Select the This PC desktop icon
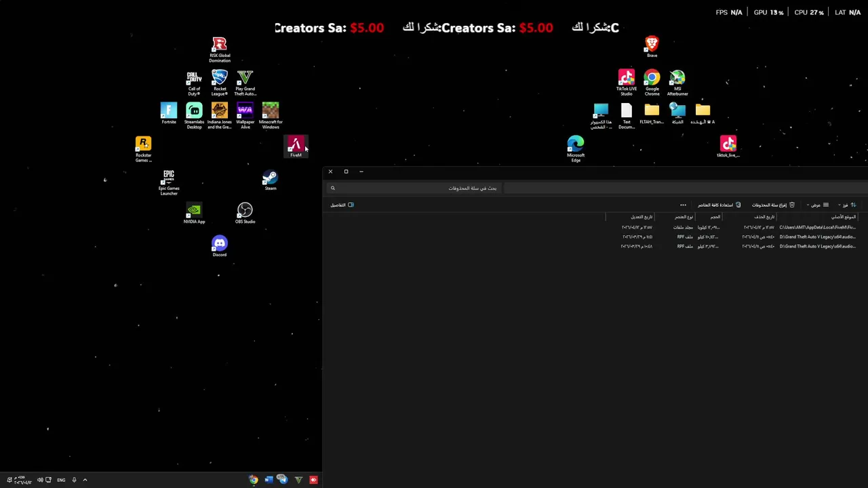 [x=601, y=116]
